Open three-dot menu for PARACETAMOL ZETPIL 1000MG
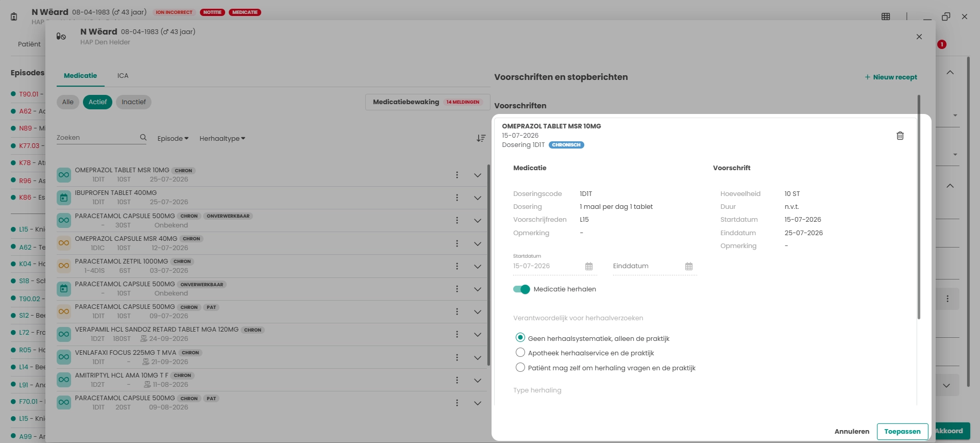 pyautogui.click(x=457, y=266)
